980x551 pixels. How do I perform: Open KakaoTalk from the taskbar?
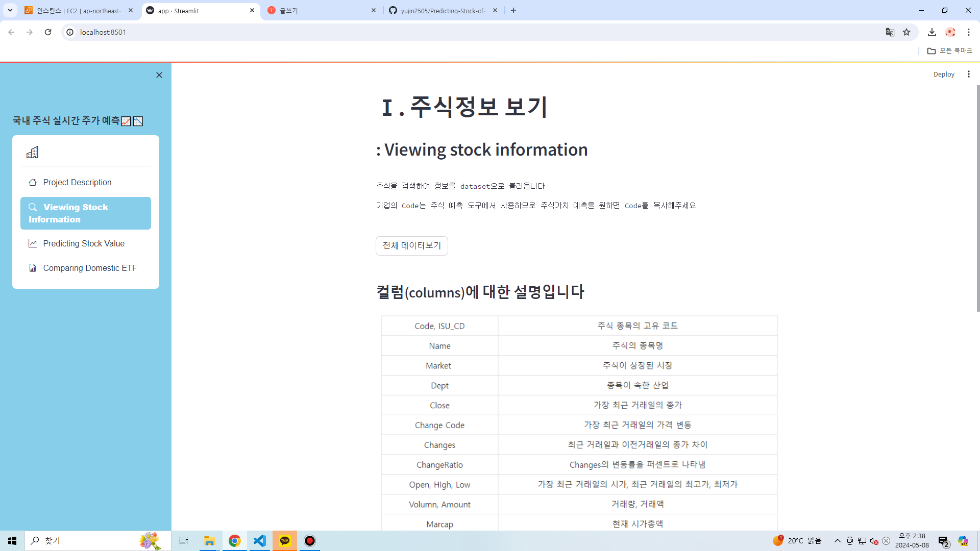coord(285,541)
